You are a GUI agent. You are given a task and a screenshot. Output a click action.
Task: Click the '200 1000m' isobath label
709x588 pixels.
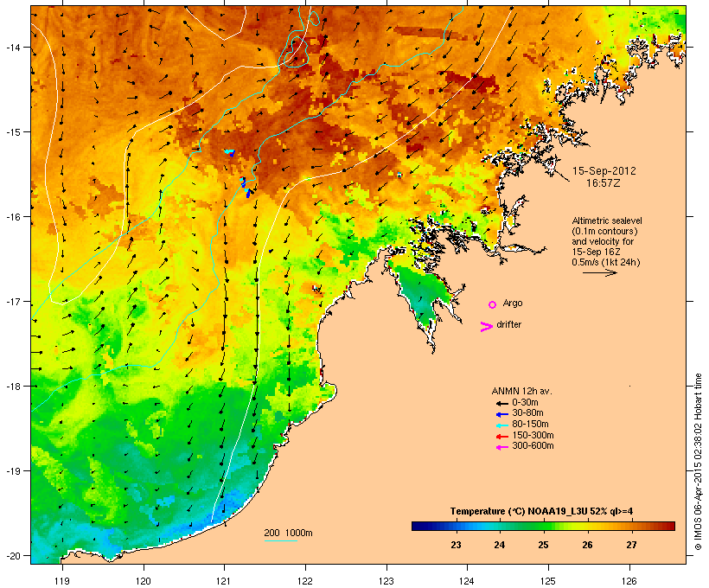tap(288, 533)
